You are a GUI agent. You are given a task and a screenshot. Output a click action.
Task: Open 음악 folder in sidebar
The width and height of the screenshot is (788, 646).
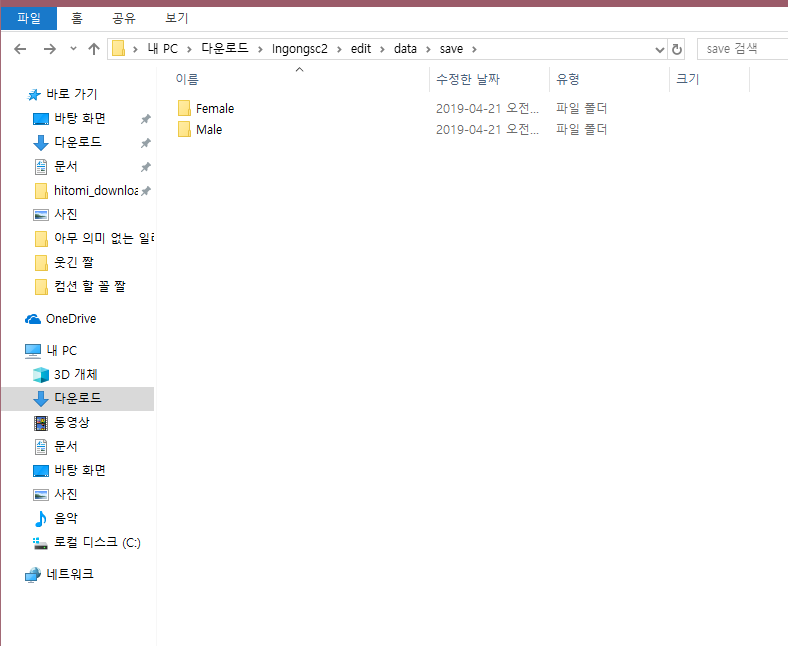point(66,519)
